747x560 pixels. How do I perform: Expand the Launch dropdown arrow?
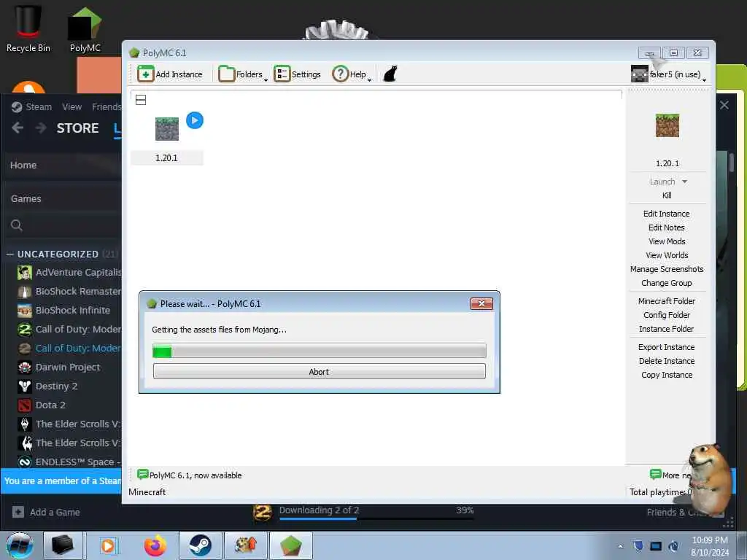point(684,182)
